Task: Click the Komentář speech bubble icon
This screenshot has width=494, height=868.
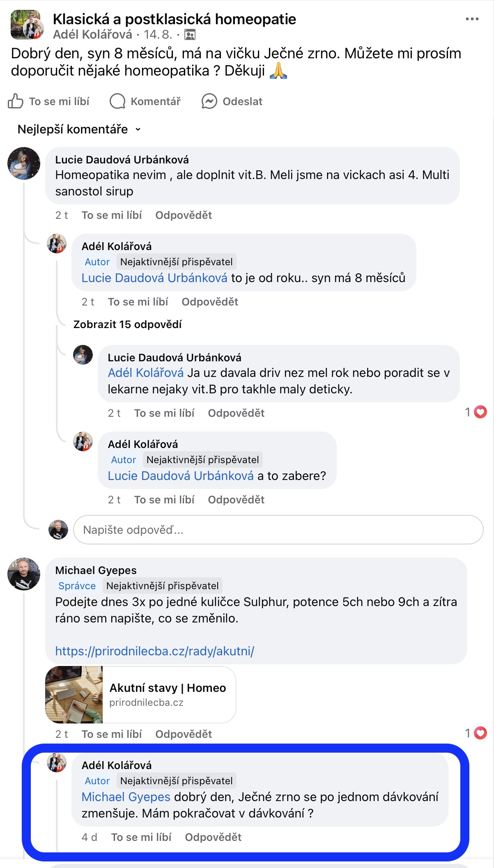Action: [117, 101]
